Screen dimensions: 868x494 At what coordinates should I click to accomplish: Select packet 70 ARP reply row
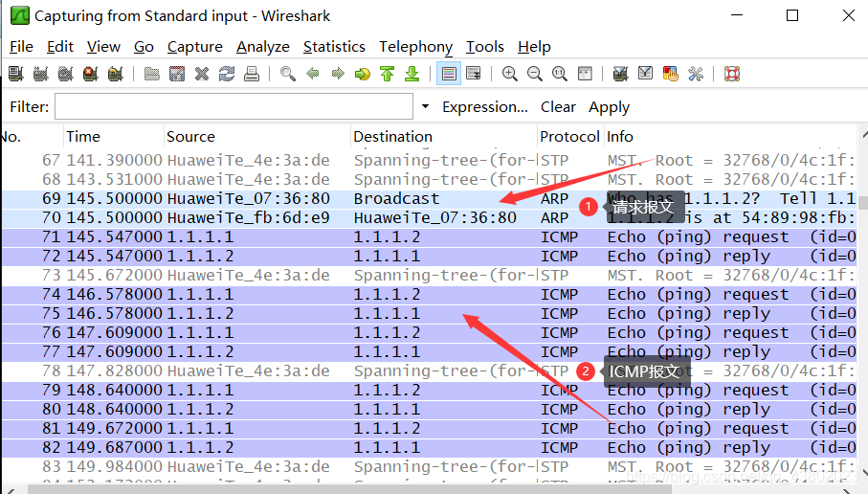[429, 217]
